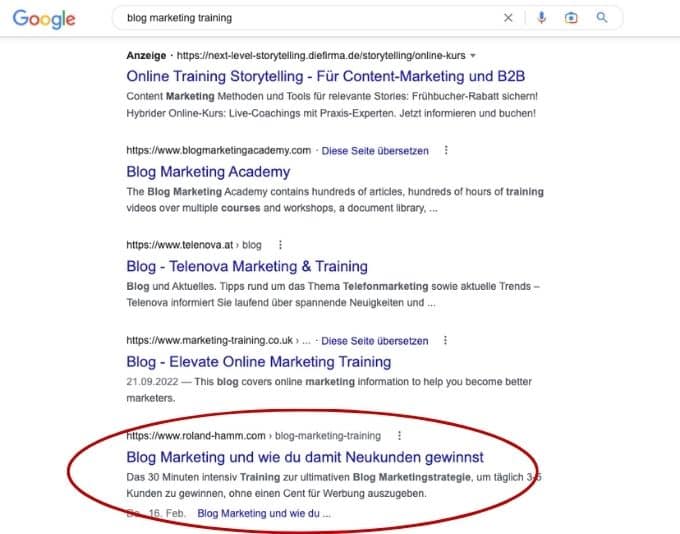Click 'Diese Seite übersetzen' for blogmarketingacademy.com

pos(375,151)
